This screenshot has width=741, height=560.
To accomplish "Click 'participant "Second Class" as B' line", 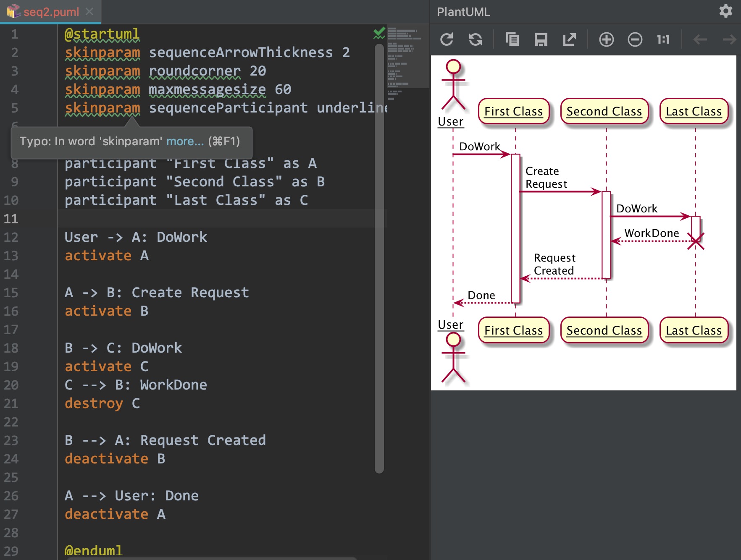I will [x=194, y=182].
